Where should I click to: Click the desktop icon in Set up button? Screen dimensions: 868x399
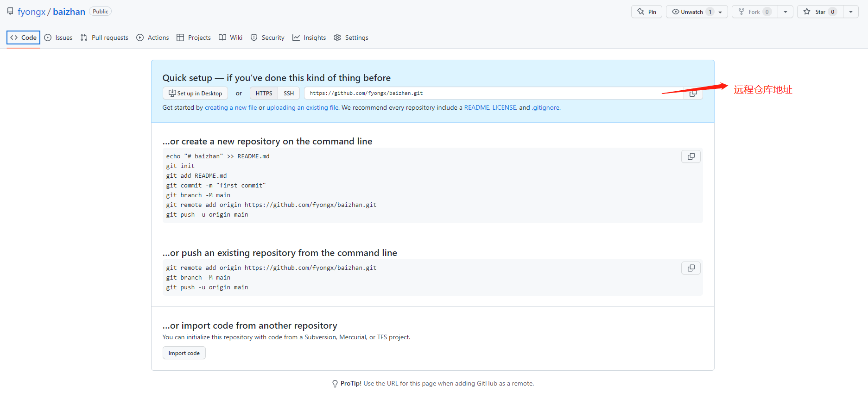click(172, 93)
